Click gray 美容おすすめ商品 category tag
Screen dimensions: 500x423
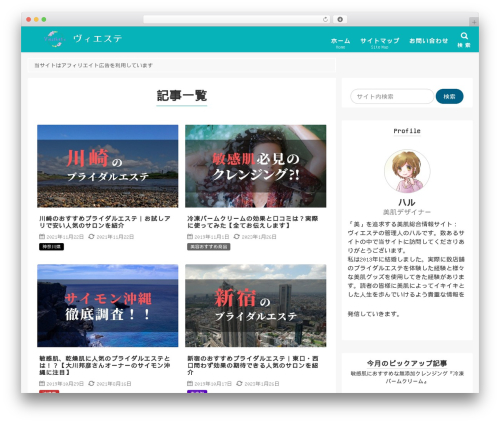point(209,247)
